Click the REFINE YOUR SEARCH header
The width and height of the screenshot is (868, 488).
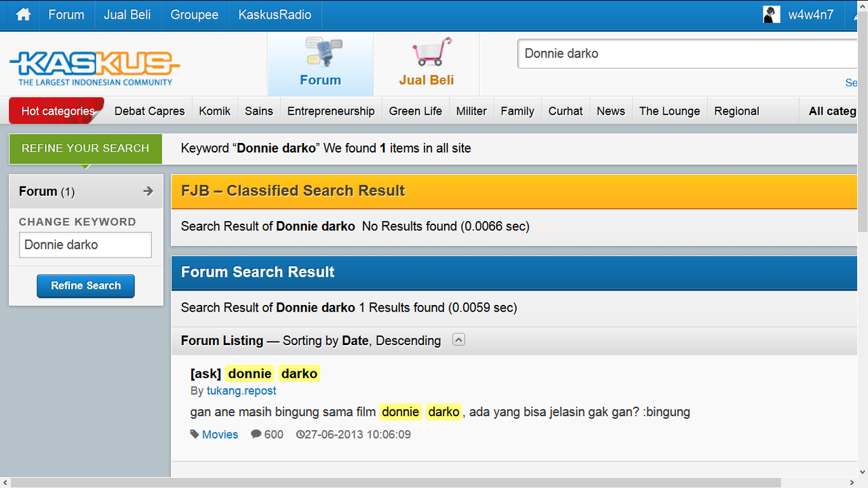coord(85,148)
